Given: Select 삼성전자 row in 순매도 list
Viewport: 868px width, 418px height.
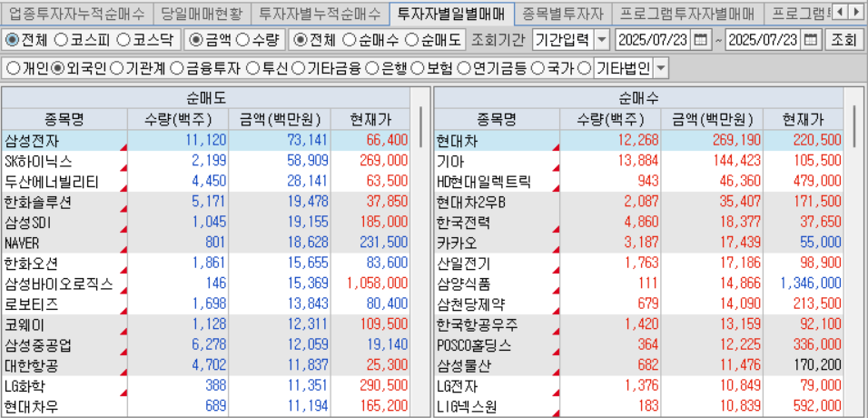Looking at the screenshot, I should [x=206, y=140].
